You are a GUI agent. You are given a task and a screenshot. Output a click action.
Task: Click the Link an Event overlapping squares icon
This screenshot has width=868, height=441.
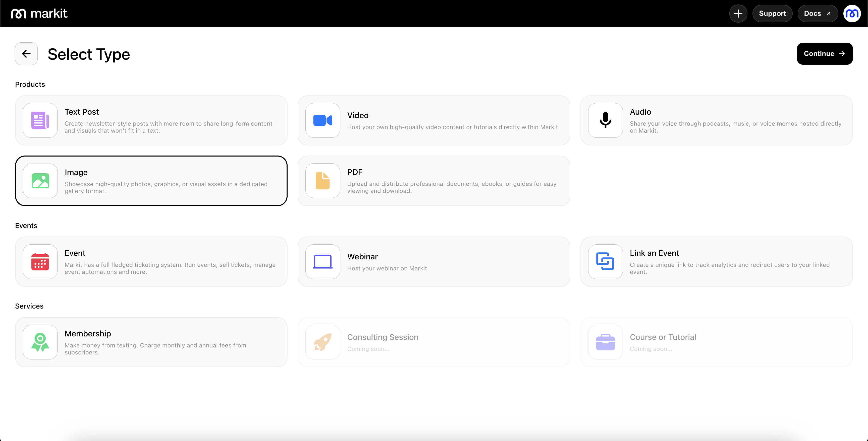[605, 262]
